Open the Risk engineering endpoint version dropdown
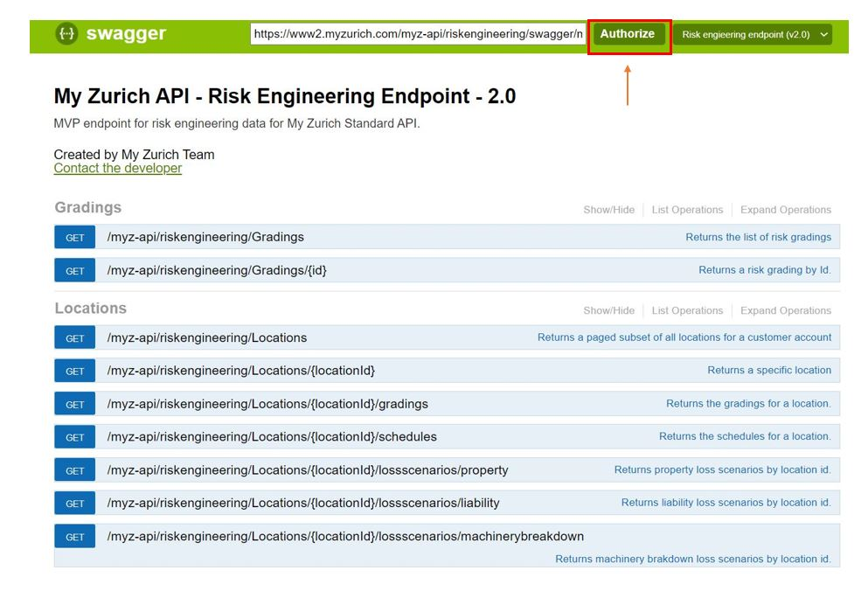Viewport: 868px width, 591px height. (x=753, y=35)
